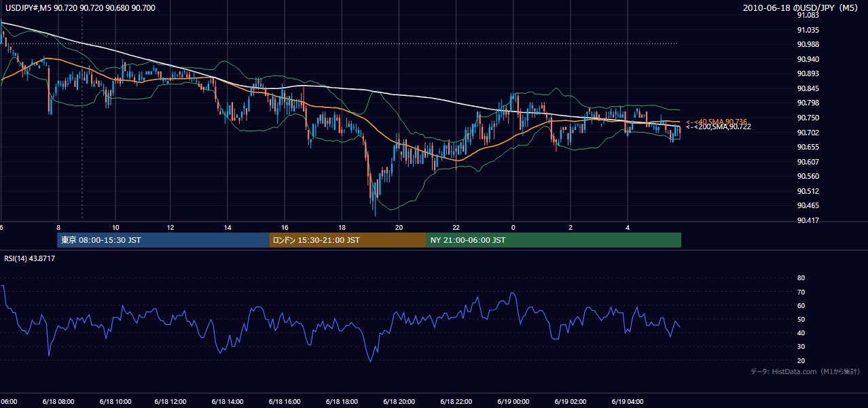Image resolution: width=868 pixels, height=408 pixels.
Task: Click the RSI(14) 43.8717 indicator label
Action: coord(30,258)
